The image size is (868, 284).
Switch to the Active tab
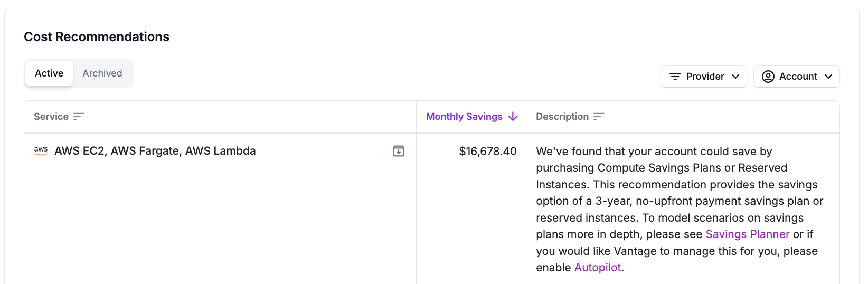[x=49, y=73]
